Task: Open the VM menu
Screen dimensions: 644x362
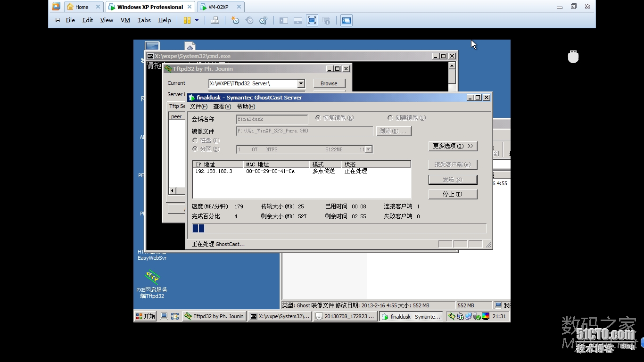Action: [125, 20]
